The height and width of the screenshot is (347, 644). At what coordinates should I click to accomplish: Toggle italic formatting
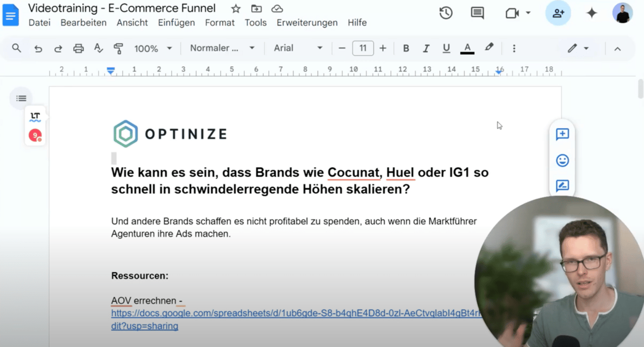(x=426, y=48)
